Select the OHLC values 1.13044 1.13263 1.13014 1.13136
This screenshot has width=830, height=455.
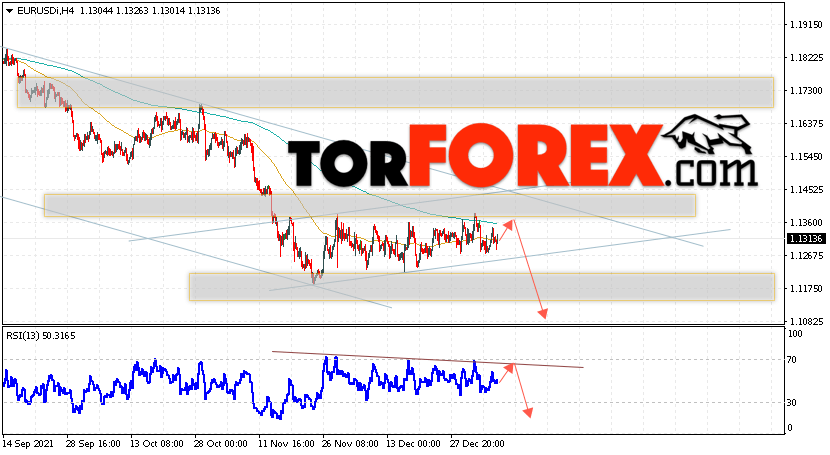tap(150, 11)
